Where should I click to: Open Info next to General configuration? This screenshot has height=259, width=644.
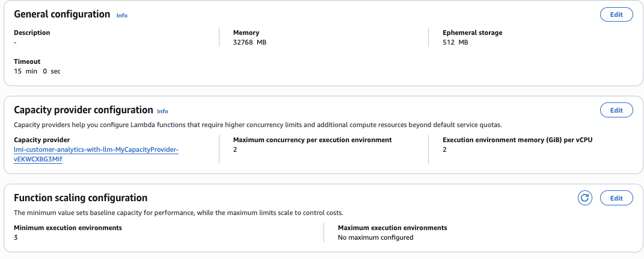coord(122,16)
